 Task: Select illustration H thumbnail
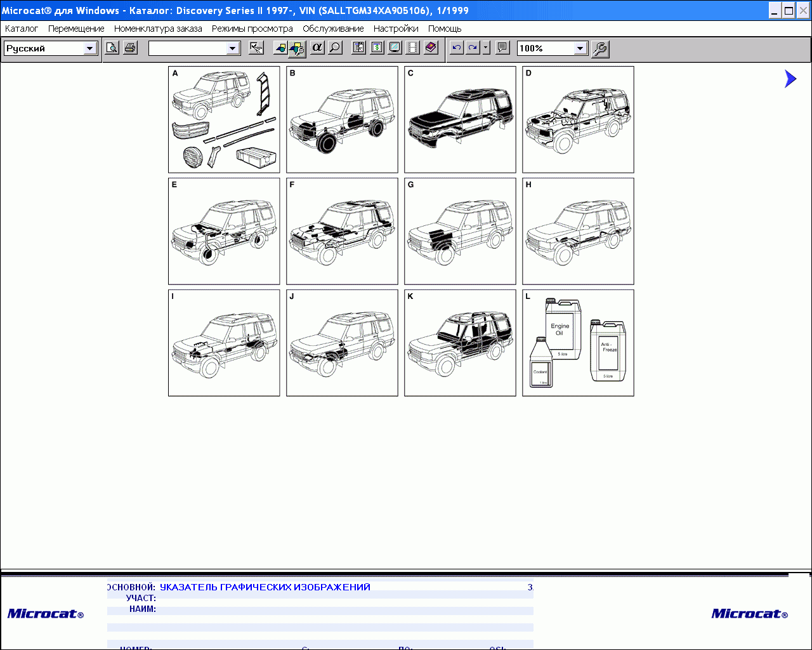click(x=578, y=231)
